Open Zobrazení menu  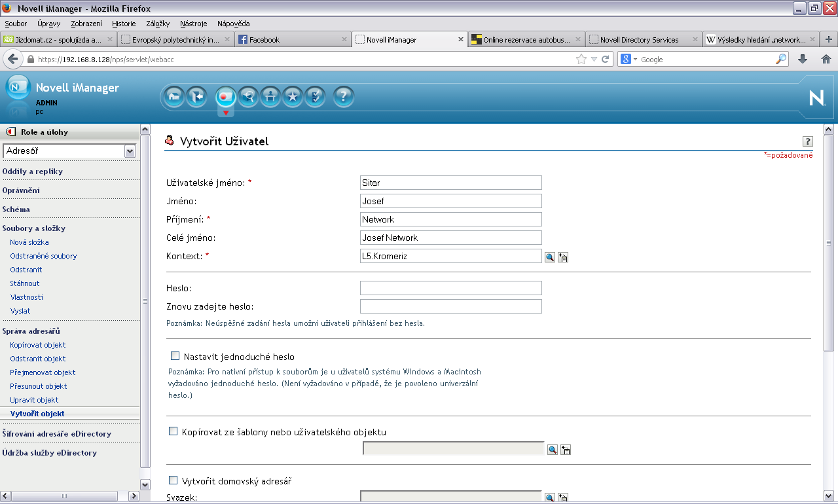86,24
